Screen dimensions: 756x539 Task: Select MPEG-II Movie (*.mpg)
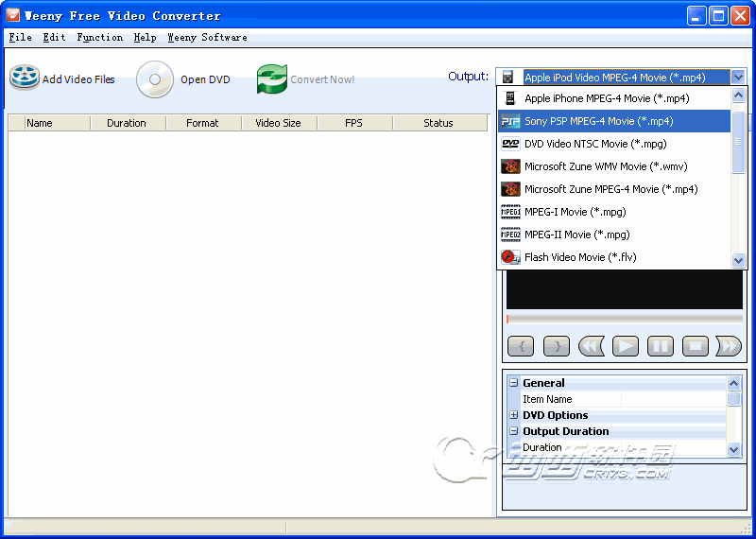tap(614, 235)
